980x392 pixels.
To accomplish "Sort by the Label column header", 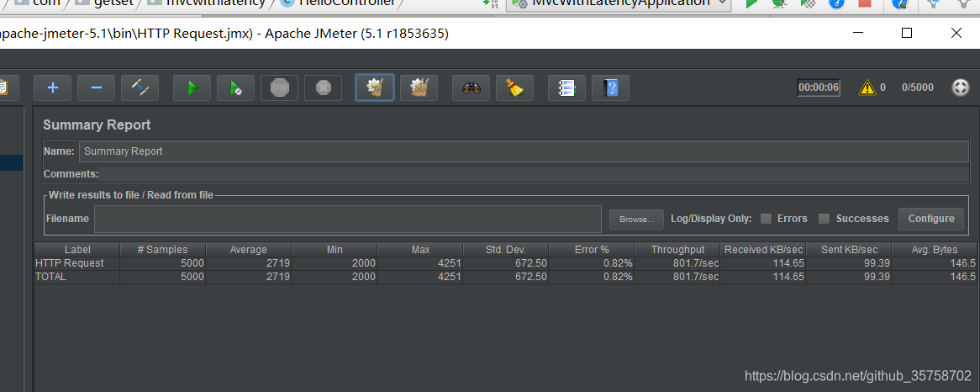I will 77,250.
